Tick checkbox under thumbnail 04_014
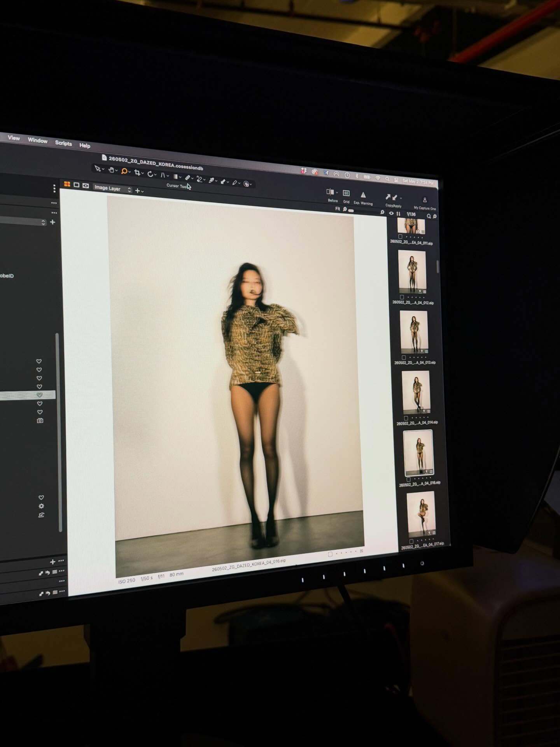 point(406,418)
